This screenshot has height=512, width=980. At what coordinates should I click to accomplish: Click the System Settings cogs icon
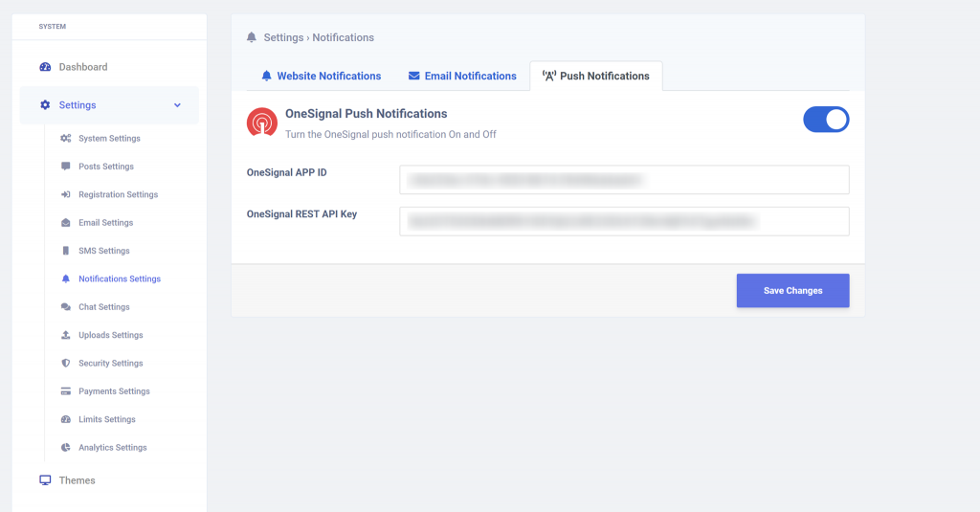pos(66,138)
